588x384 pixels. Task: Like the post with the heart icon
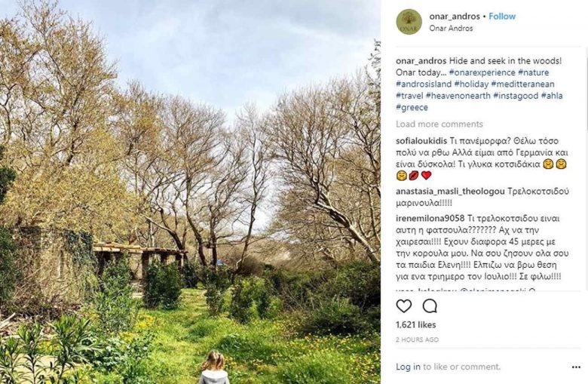404,306
